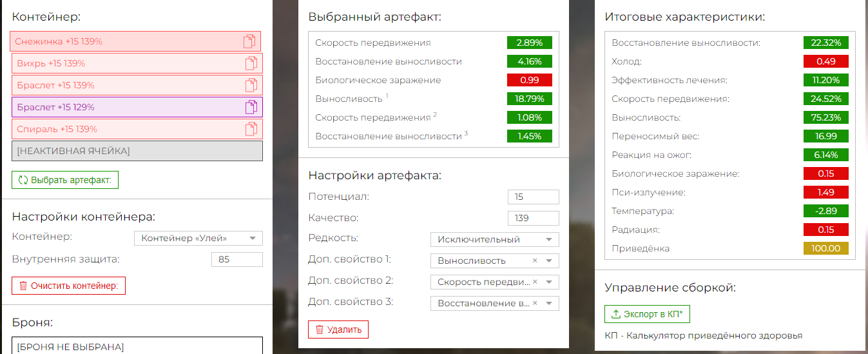Open Доп. свойство 2 dropdown arrow
The image size is (868, 354).
tap(549, 282)
